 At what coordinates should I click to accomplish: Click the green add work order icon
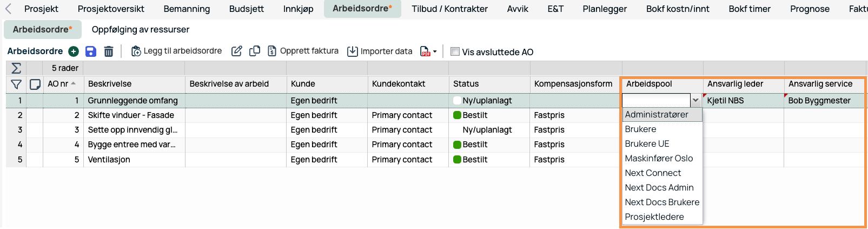[74, 51]
